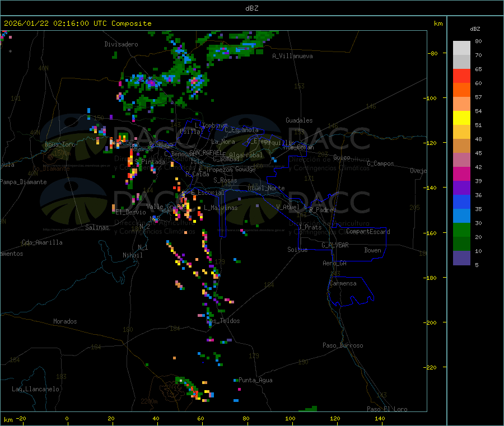Select the light blue 30-35 dBZ legend swatch
This screenshot has height=426, width=504.
[x=461, y=216]
